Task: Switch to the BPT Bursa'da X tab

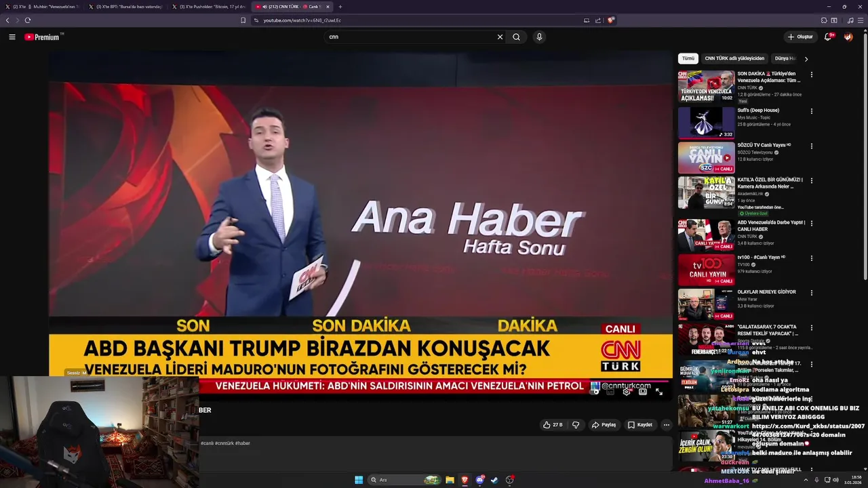Action: click(x=126, y=7)
